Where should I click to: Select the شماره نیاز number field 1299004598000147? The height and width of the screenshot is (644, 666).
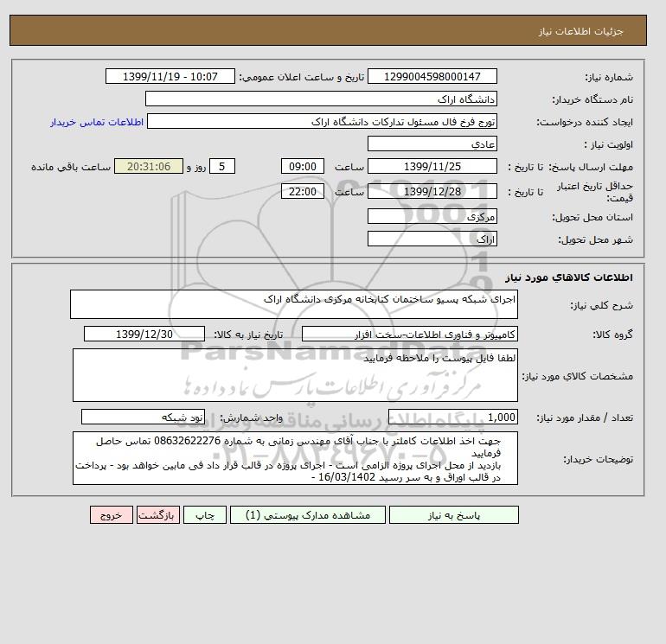click(x=432, y=76)
